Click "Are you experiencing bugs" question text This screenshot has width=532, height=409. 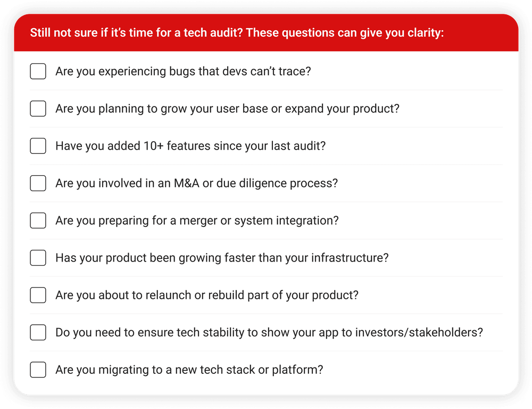[x=183, y=71]
